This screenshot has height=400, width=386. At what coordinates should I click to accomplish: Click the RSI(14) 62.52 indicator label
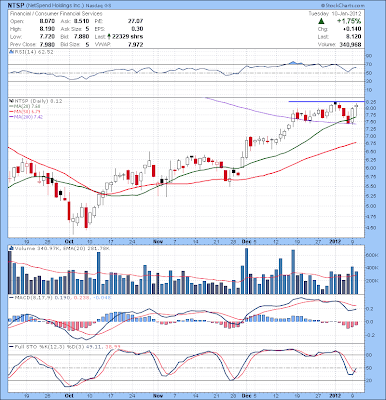click(34, 52)
